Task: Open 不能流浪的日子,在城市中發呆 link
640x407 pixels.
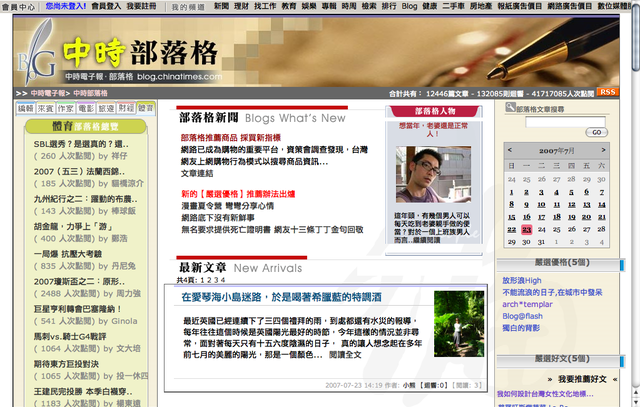Action: click(552, 292)
